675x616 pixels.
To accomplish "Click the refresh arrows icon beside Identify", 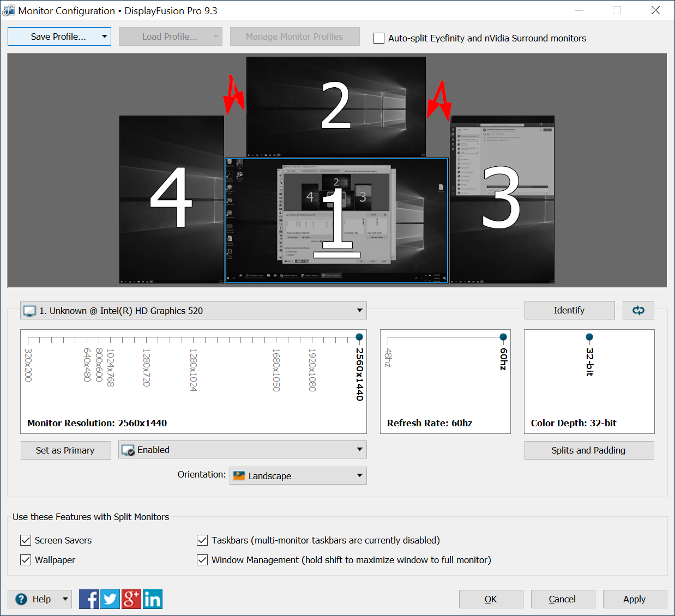I will pos(638,310).
